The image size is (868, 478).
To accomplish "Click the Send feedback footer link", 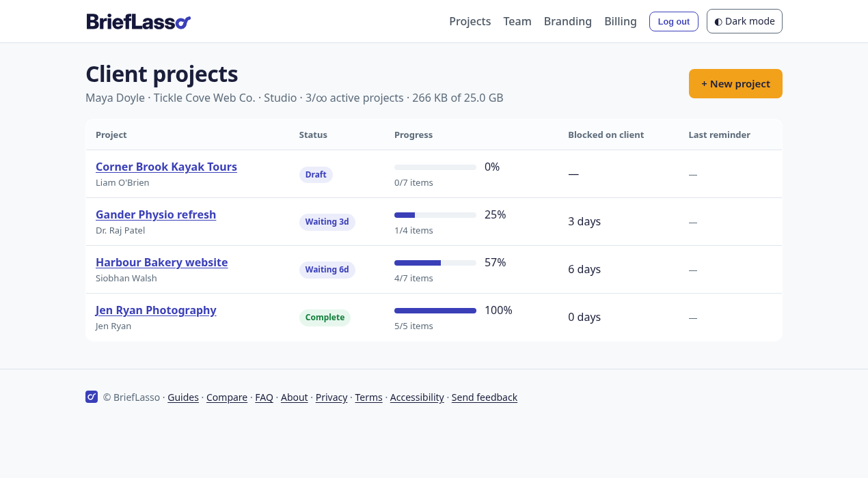I will click(485, 397).
